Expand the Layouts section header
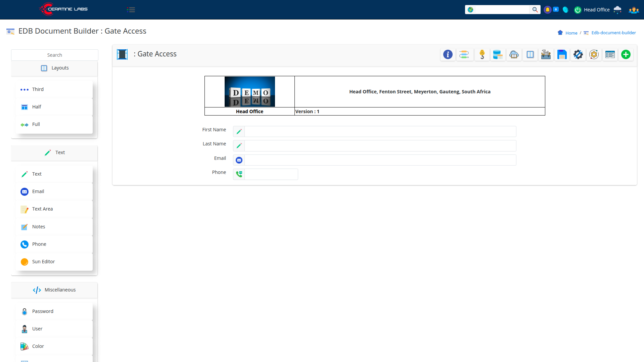 click(x=54, y=68)
